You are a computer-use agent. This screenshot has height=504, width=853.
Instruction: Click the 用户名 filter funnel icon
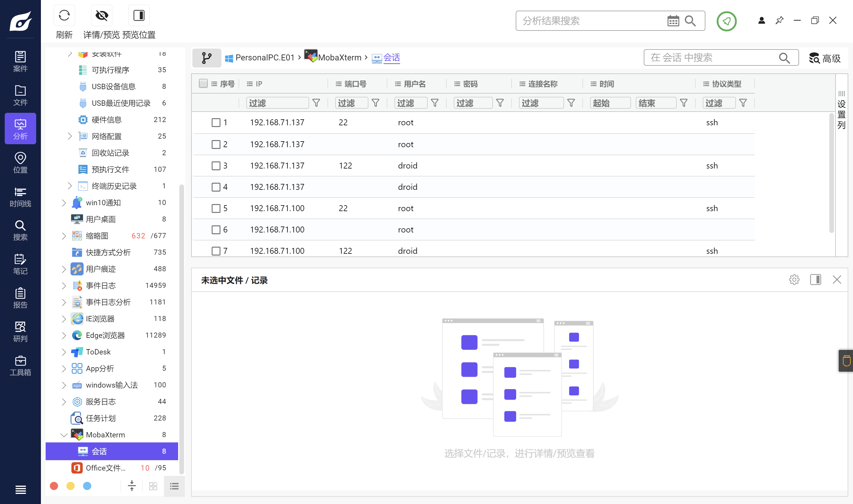(435, 103)
